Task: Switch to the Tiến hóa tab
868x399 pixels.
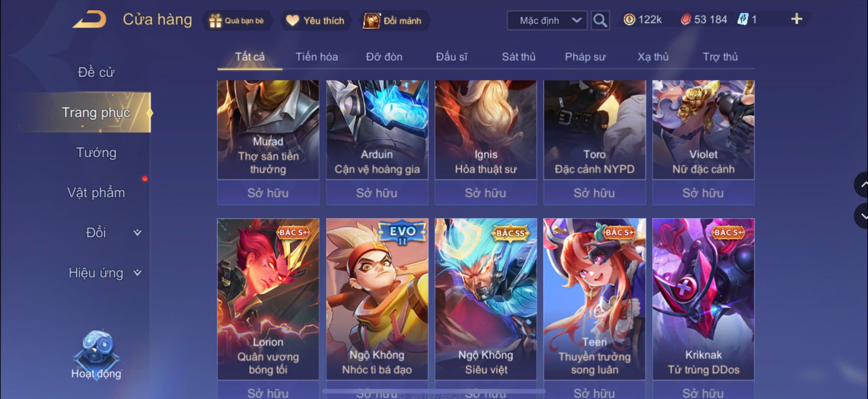Action: click(316, 56)
